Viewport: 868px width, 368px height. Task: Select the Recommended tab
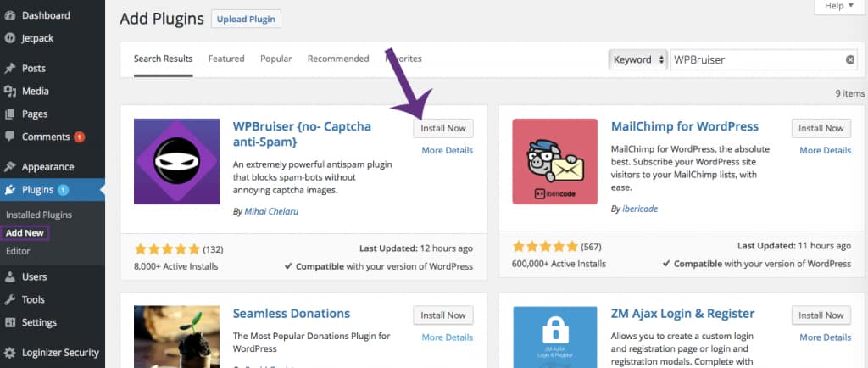pyautogui.click(x=338, y=59)
